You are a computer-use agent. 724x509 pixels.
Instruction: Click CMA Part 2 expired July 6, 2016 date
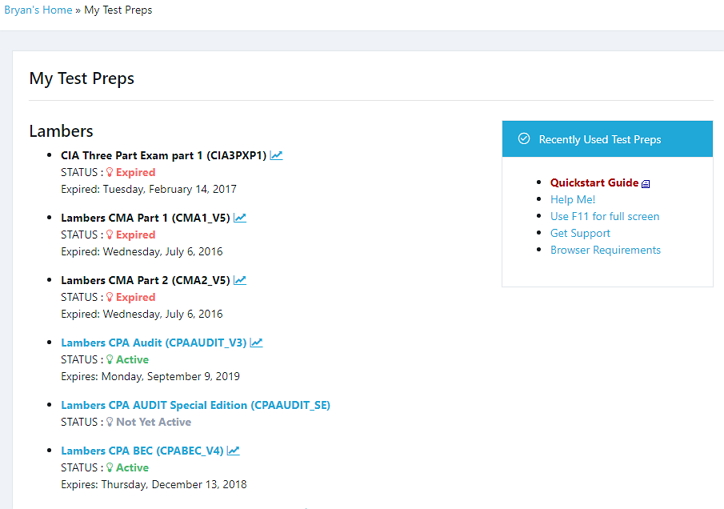pos(142,314)
